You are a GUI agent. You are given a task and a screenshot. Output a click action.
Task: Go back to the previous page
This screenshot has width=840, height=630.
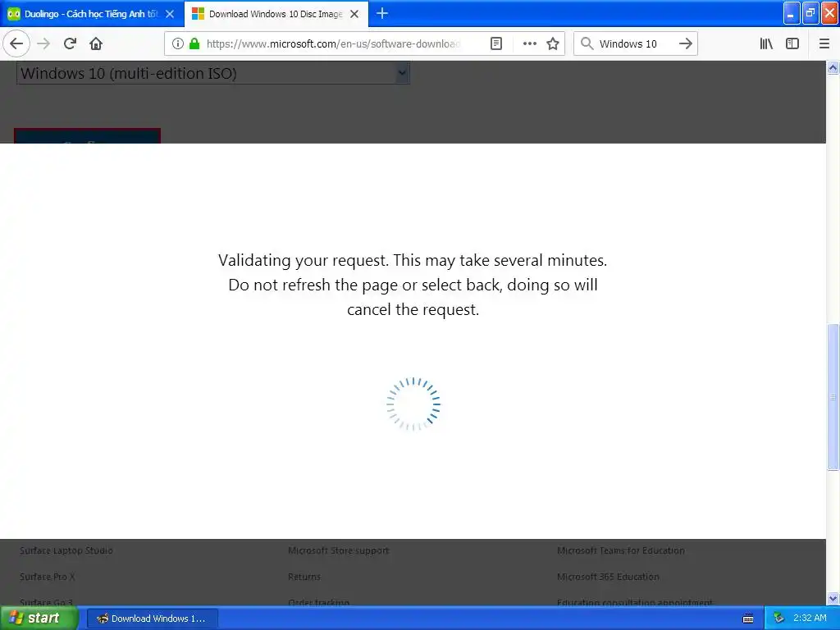click(16, 43)
